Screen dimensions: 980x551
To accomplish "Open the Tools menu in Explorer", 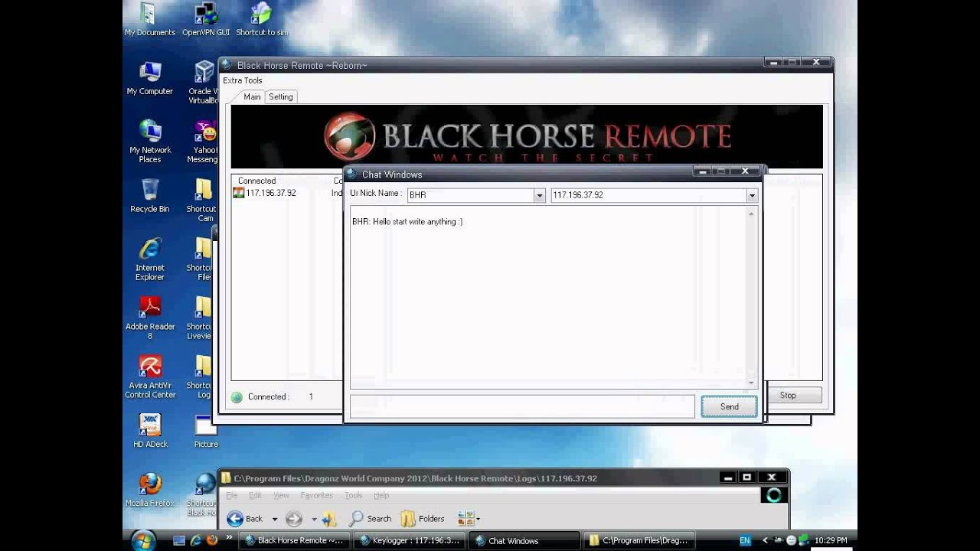I will coord(353,495).
